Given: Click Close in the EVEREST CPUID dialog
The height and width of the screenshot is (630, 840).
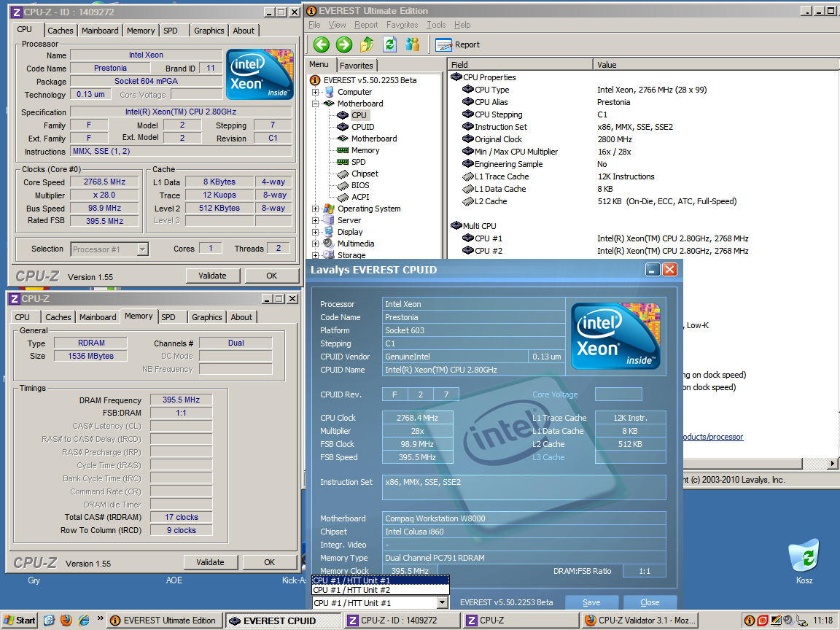Looking at the screenshot, I should 650,603.
